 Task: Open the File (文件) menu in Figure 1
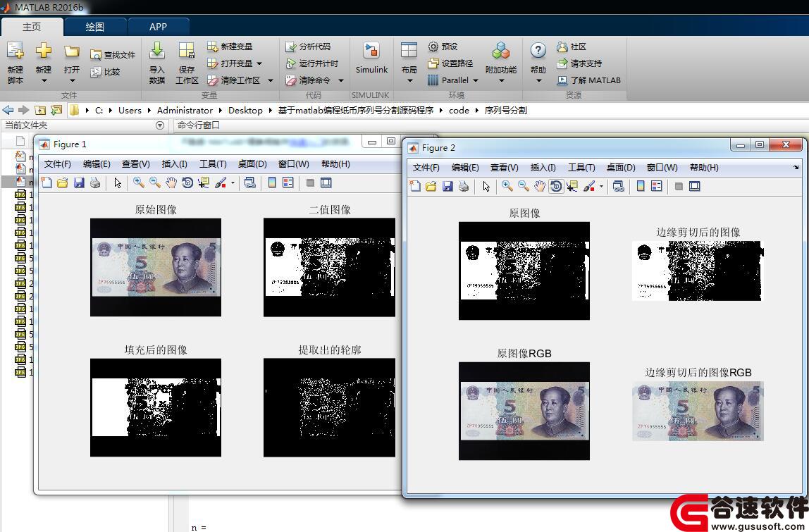(x=57, y=164)
